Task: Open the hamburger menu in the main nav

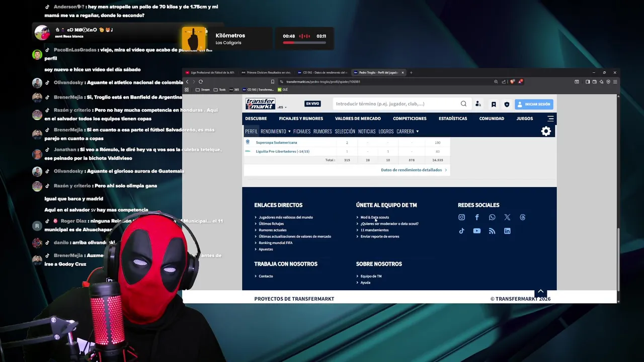Action: (550, 119)
